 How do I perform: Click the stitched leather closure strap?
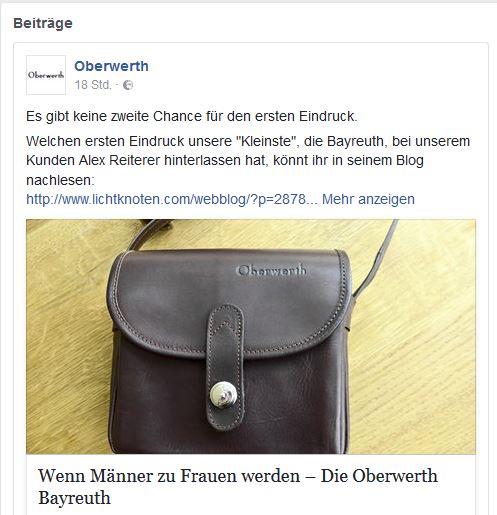coord(225,367)
